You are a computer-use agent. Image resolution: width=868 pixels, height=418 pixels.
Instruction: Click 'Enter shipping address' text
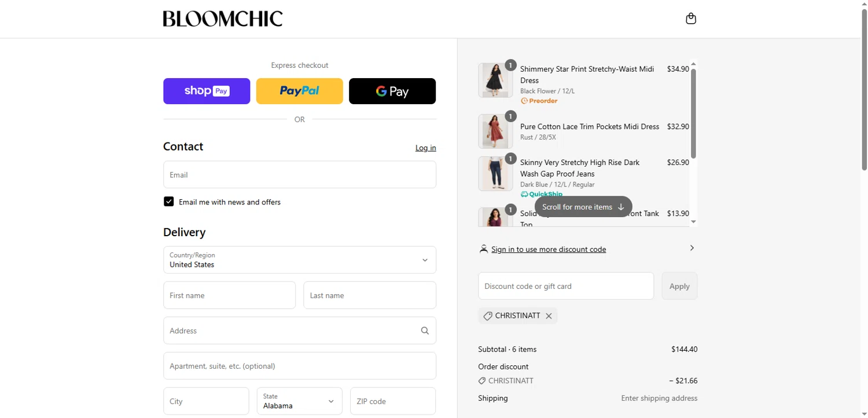tap(659, 398)
